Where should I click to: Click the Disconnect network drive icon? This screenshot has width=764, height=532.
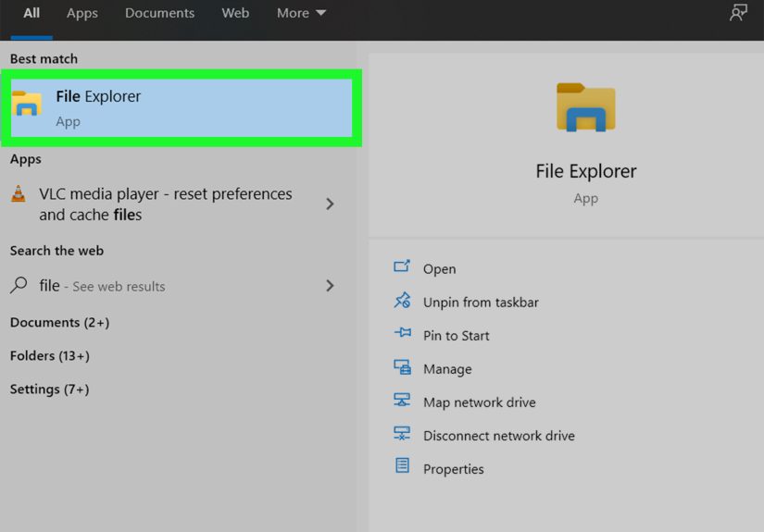coord(402,433)
